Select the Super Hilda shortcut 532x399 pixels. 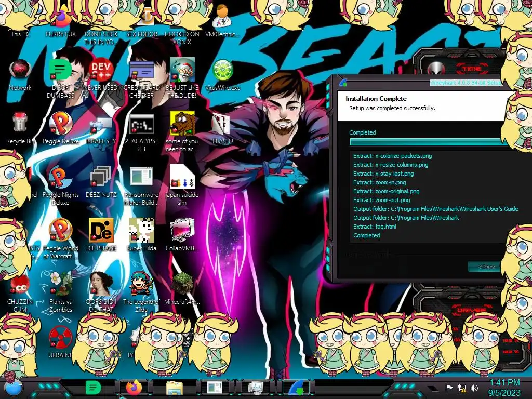141,235
